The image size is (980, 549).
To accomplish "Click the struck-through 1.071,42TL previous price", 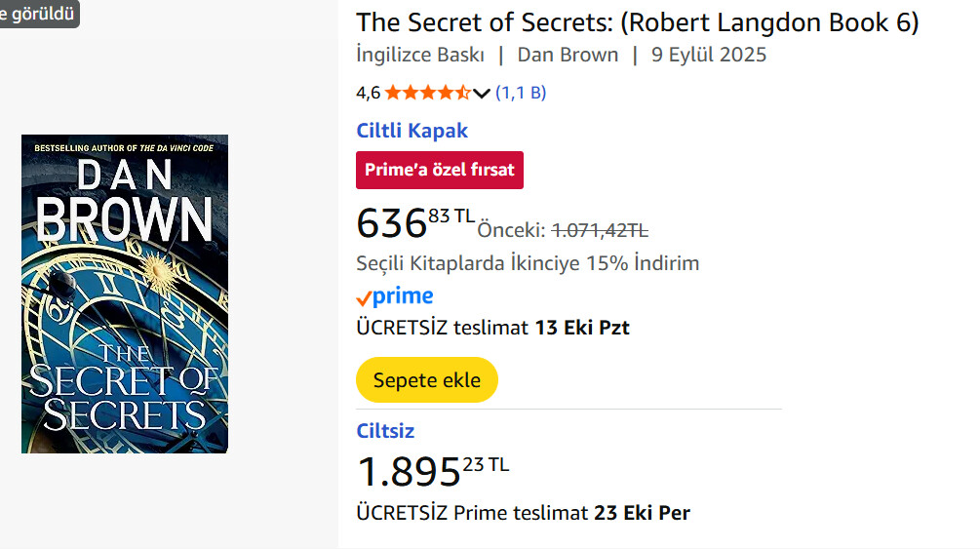I will (x=600, y=231).
